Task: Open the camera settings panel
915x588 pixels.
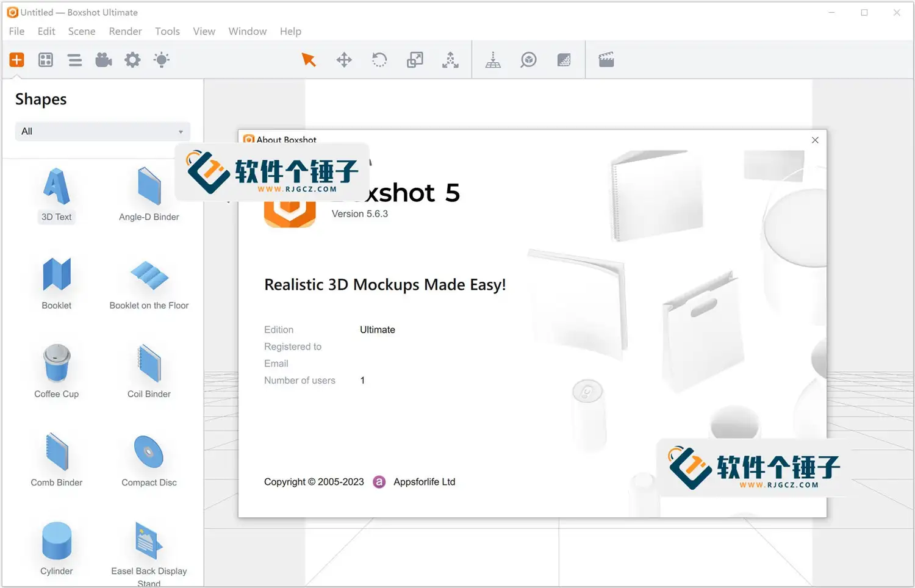Action: (x=104, y=60)
